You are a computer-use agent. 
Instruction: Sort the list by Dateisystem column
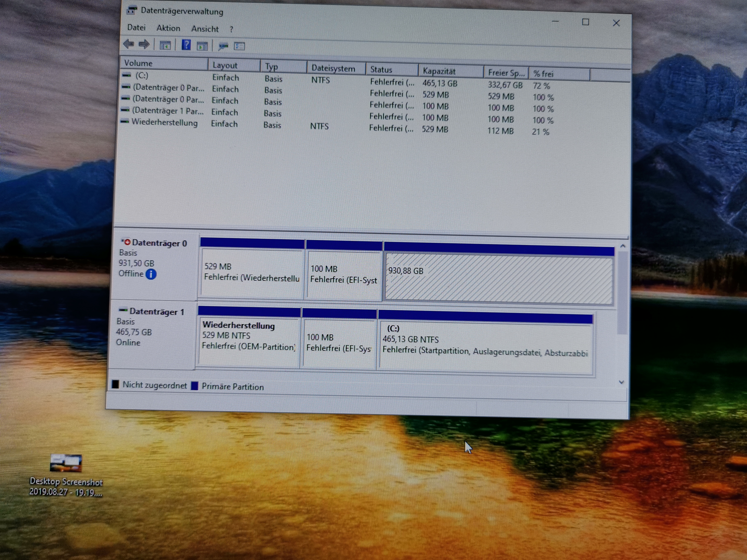coord(333,69)
